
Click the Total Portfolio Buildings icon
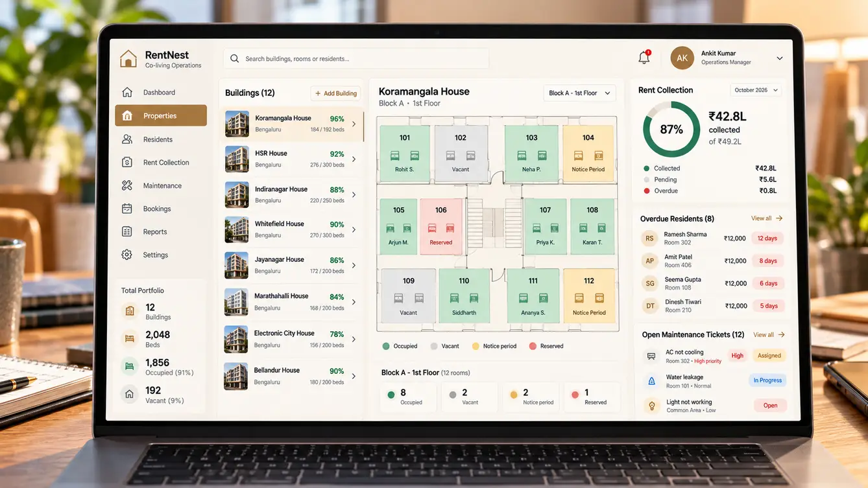tap(130, 311)
